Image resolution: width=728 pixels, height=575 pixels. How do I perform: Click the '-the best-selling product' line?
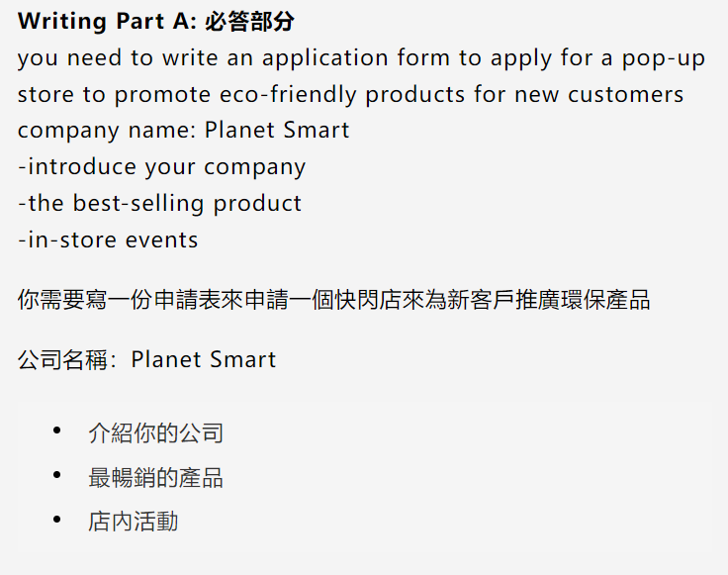[159, 204]
